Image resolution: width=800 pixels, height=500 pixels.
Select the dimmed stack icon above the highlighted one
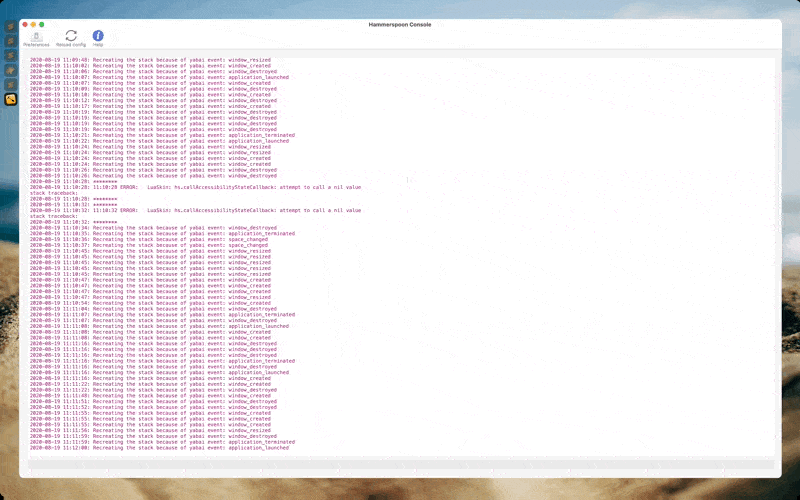[11, 85]
